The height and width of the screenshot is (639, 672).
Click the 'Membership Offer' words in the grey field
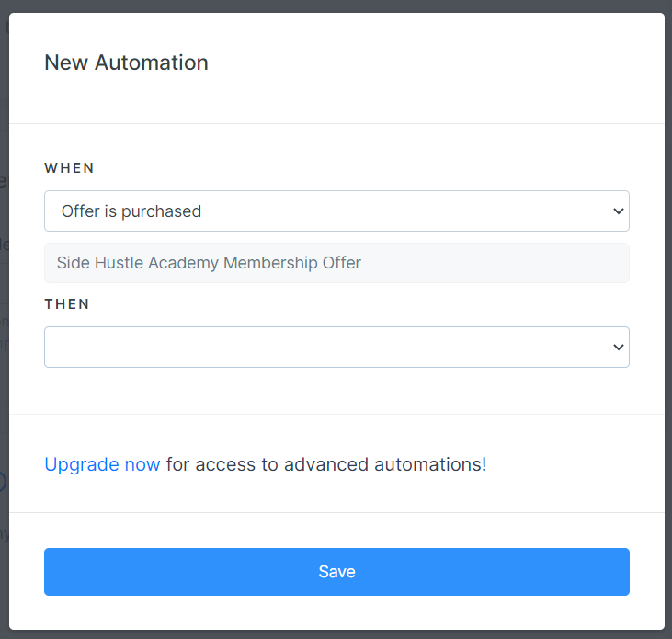[292, 263]
